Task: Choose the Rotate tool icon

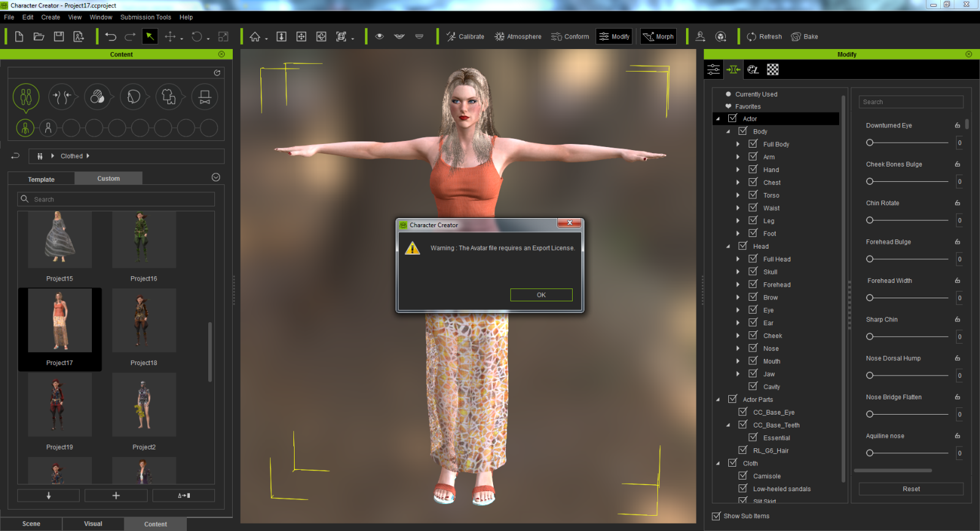Action: point(197,37)
